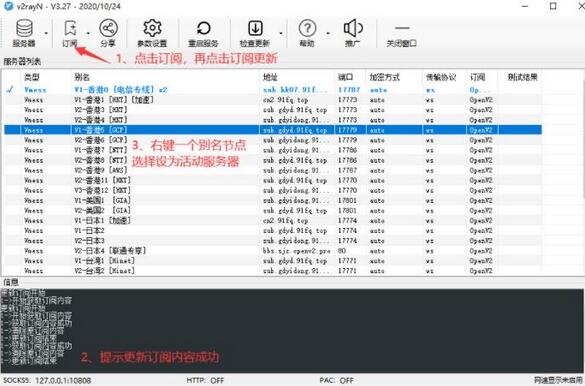Sort by the 地址 column header

coord(270,77)
